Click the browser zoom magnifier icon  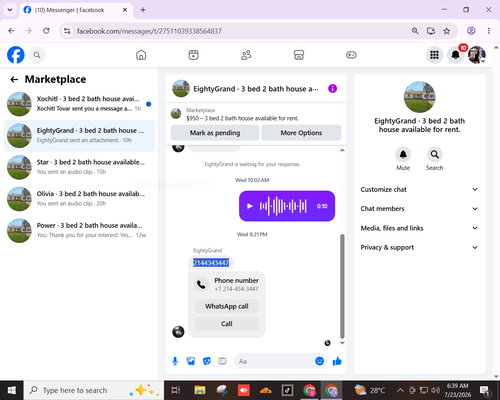point(415,31)
